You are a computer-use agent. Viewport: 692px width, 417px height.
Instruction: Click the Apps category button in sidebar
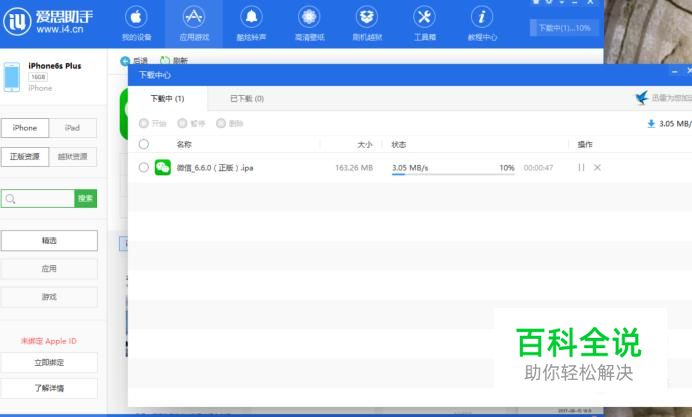point(49,269)
